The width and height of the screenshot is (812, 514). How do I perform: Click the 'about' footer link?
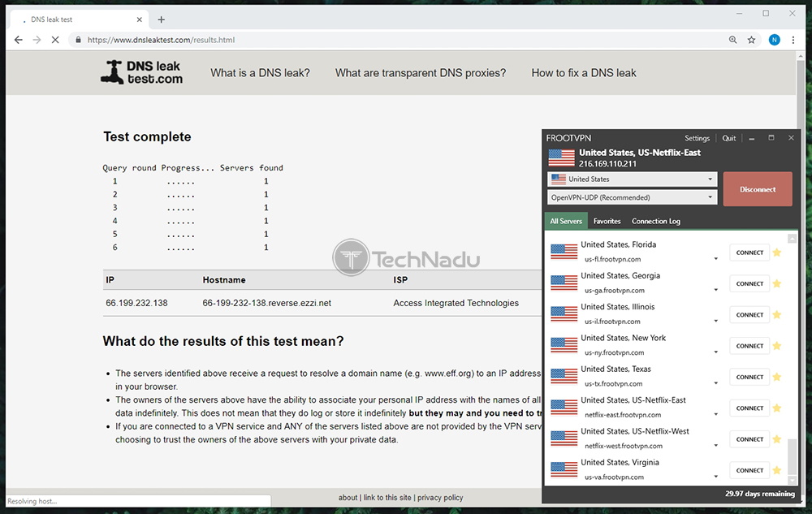pos(348,498)
